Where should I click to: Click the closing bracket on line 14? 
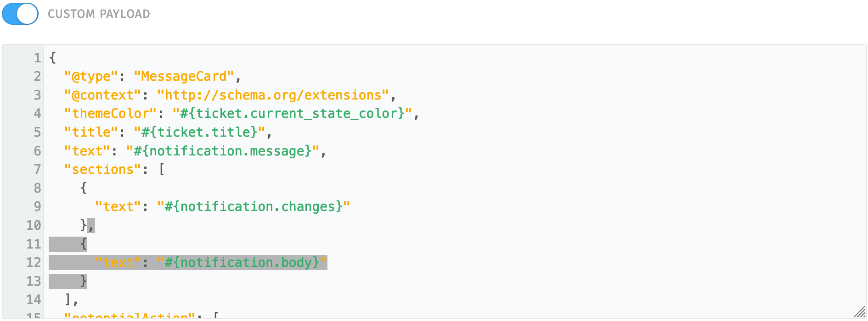click(68, 299)
